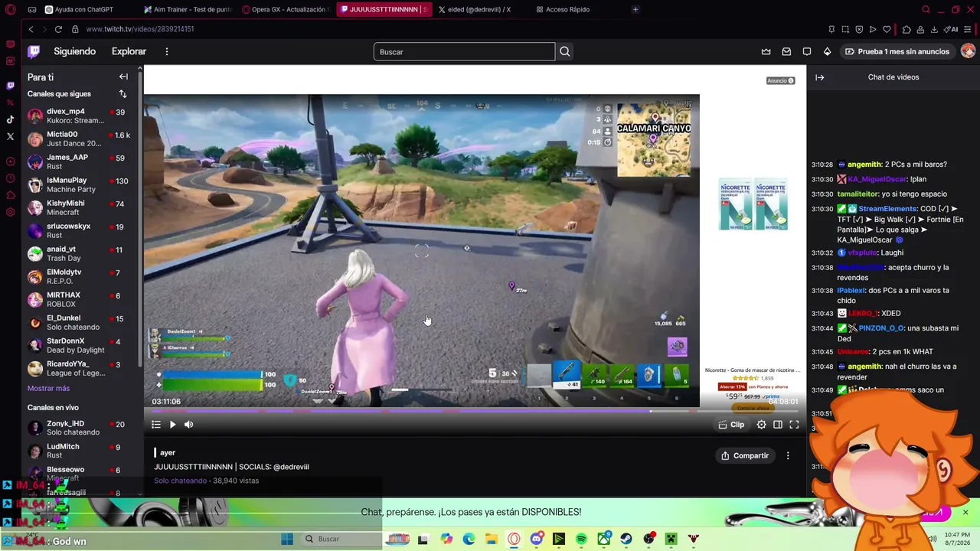Open the Solo chateando category link
The width and height of the screenshot is (980, 551).
coord(180,481)
